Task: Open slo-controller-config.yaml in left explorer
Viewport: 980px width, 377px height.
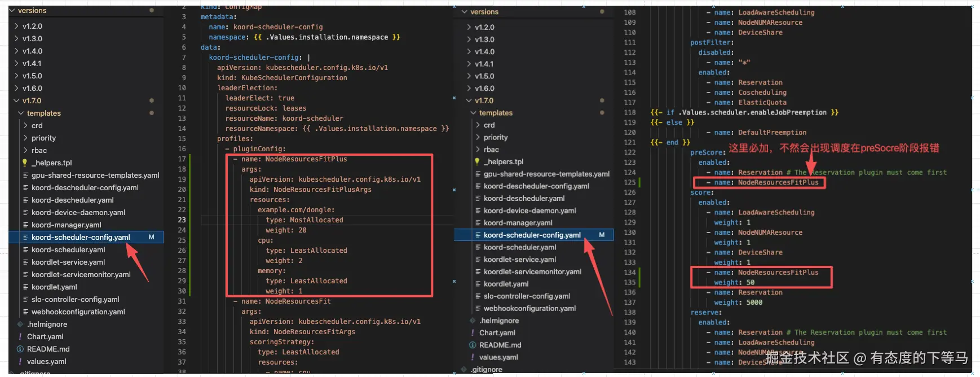Action: 76,299
